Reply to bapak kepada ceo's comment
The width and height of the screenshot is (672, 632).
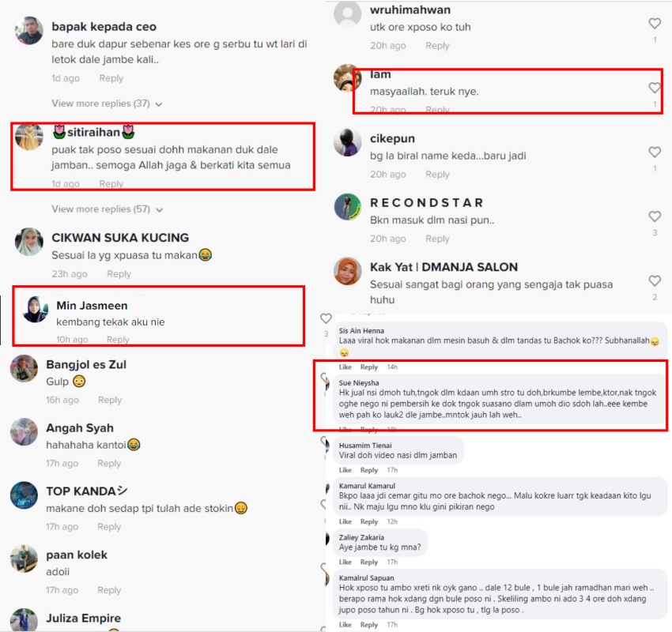(111, 78)
